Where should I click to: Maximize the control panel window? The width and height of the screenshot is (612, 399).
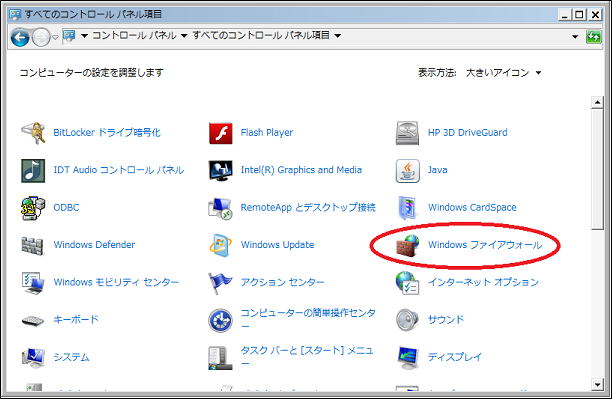click(x=579, y=15)
